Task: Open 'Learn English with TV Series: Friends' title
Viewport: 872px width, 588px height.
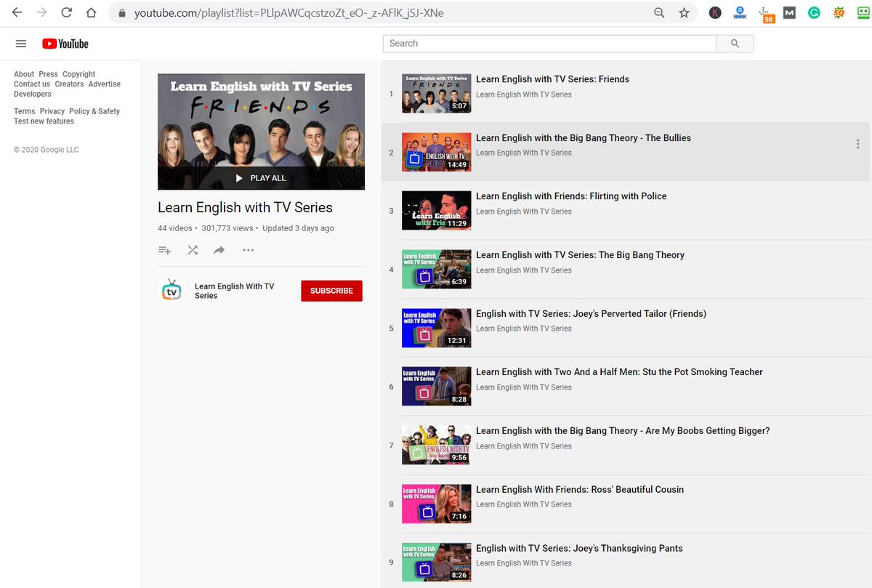Action: (x=552, y=79)
